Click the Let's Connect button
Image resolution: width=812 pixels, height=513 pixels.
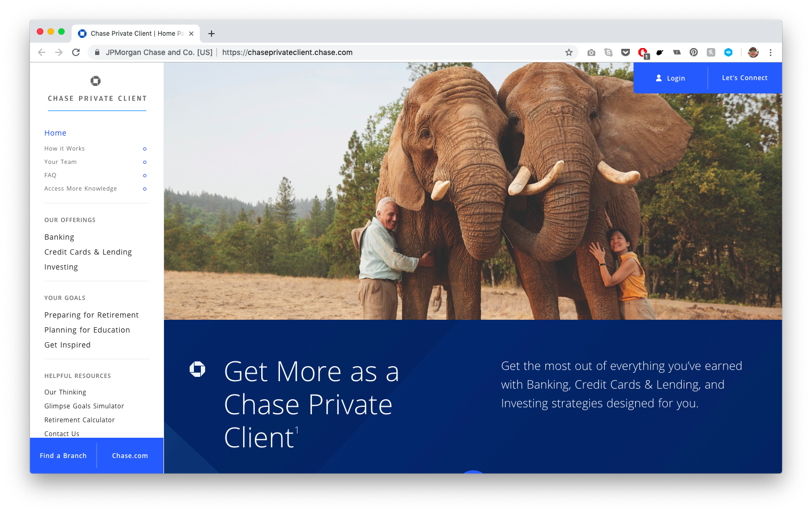click(x=745, y=78)
